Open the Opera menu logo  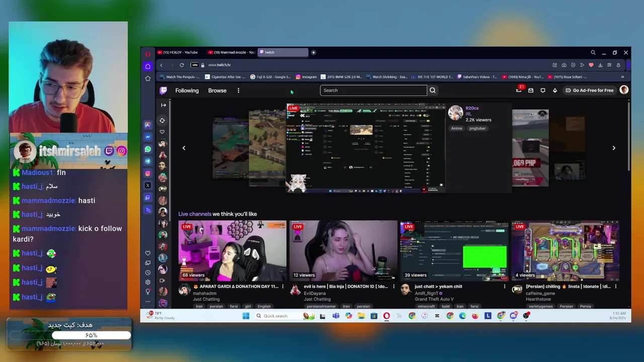pyautogui.click(x=148, y=54)
